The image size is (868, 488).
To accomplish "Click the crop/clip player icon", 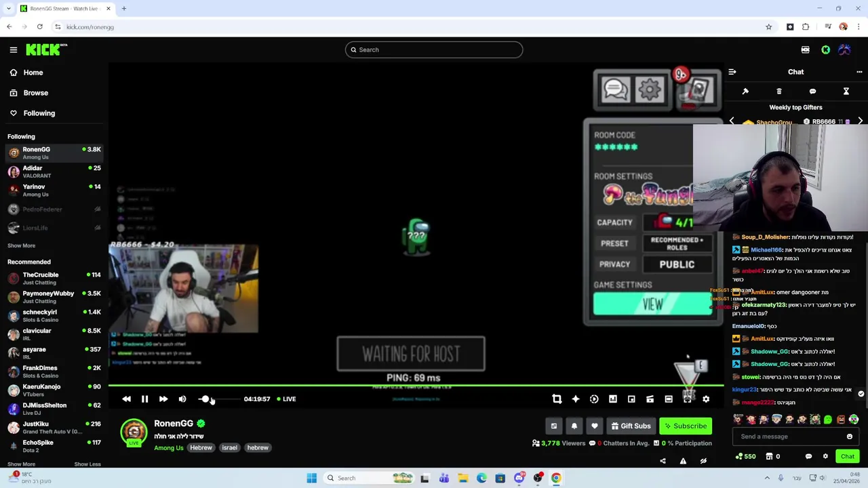I will pos(557,399).
